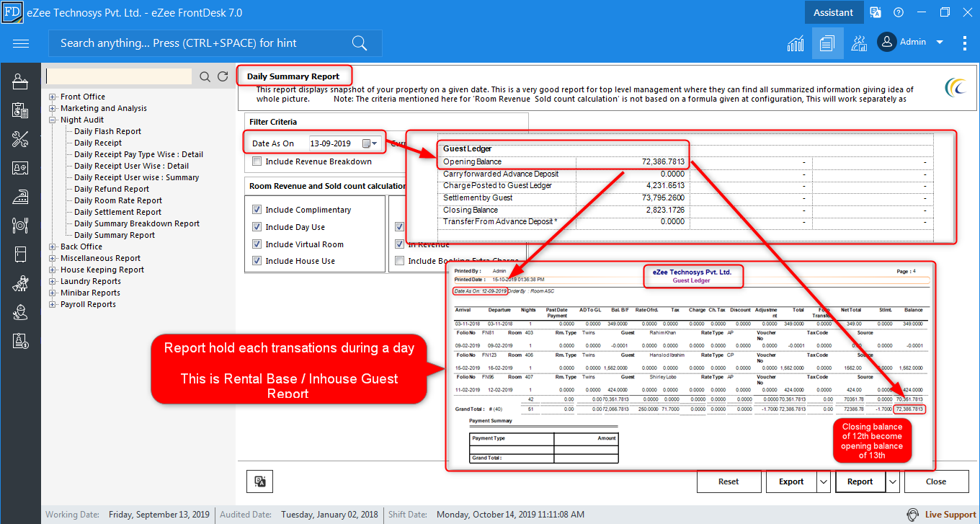Open the front desk sidebar icon
Viewport: 980px width, 524px height.
pyautogui.click(x=20, y=81)
